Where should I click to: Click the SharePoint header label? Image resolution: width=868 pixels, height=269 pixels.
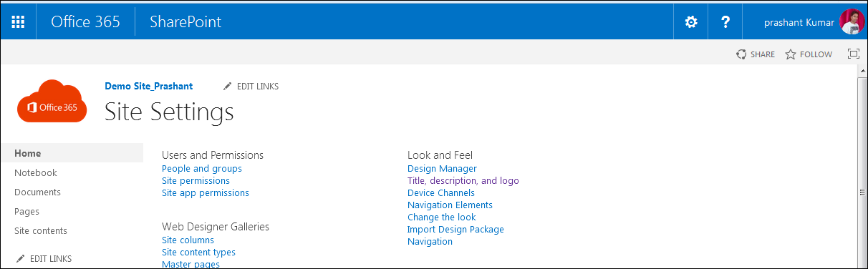pos(185,22)
